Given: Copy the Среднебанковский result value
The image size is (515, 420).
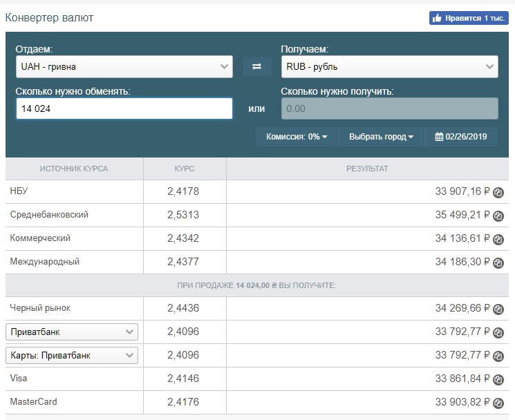Looking at the screenshot, I should pyautogui.click(x=498, y=216).
